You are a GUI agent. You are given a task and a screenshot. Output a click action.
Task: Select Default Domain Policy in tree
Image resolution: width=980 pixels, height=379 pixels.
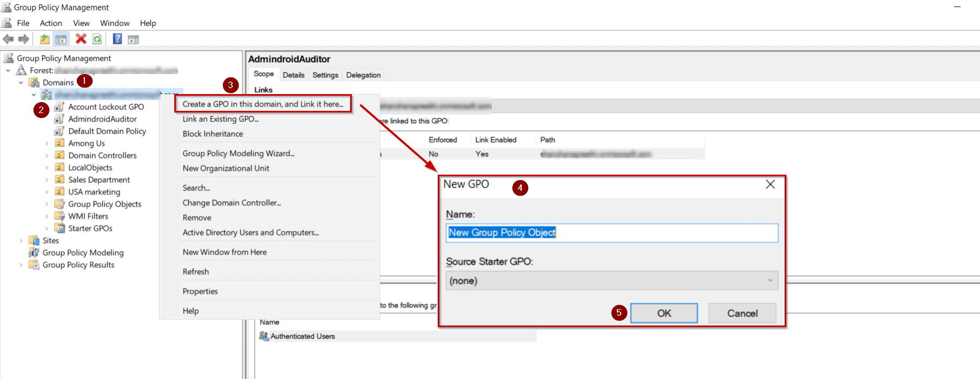pyautogui.click(x=107, y=131)
